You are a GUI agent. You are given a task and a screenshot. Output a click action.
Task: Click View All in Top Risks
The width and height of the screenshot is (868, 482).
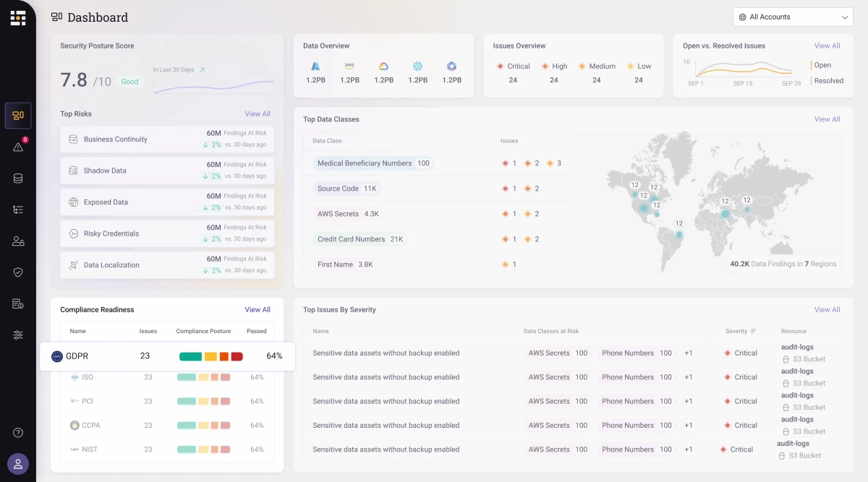pyautogui.click(x=258, y=114)
